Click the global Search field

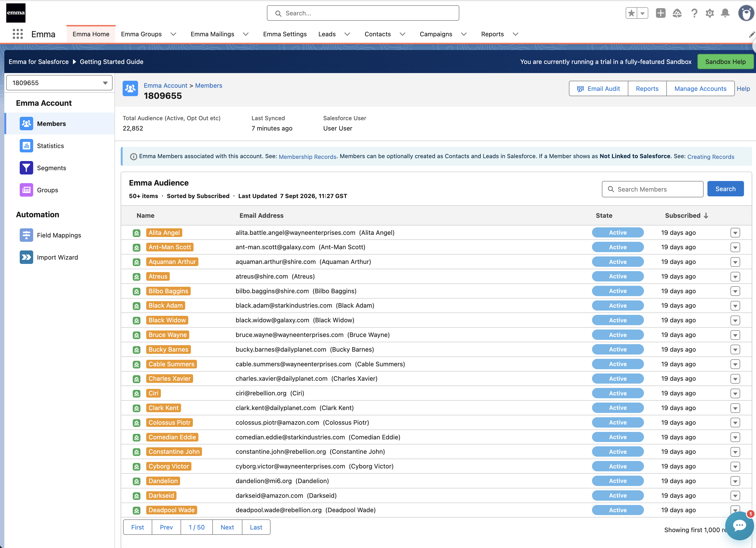[363, 13]
